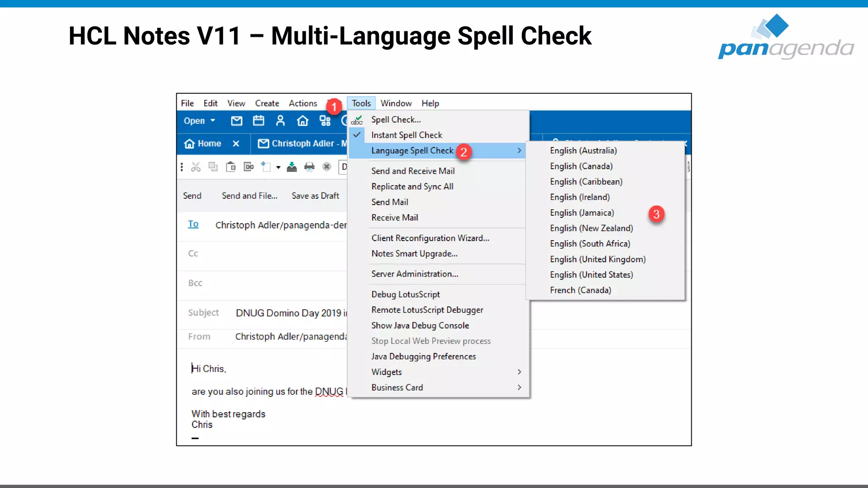Image resolution: width=868 pixels, height=488 pixels.
Task: Click the Send button
Action: [x=192, y=196]
